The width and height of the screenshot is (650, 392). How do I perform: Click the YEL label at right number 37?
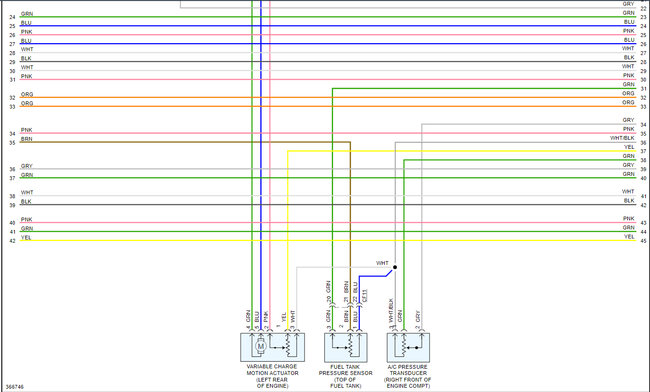click(629, 147)
